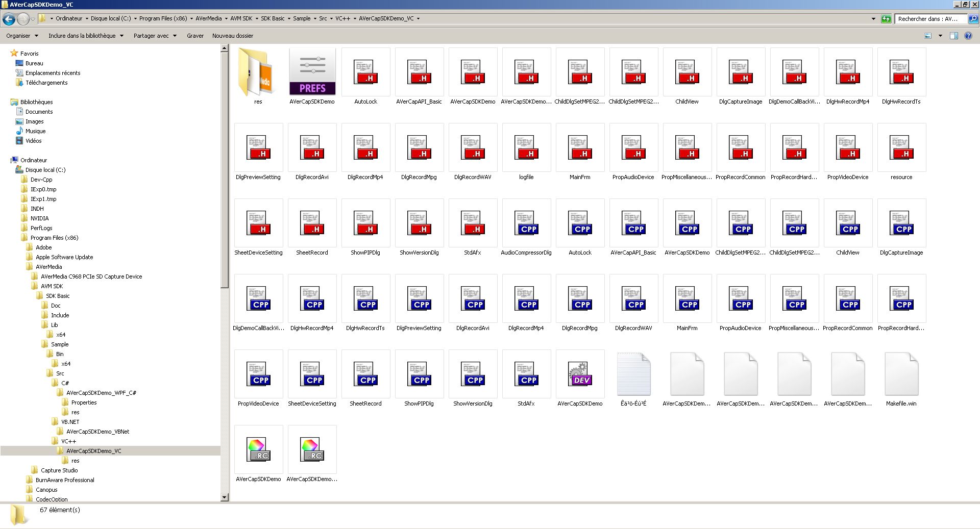Viewport: 980px width, 529px height.
Task: Select the PropAudioDevice .H header file
Action: click(634, 147)
